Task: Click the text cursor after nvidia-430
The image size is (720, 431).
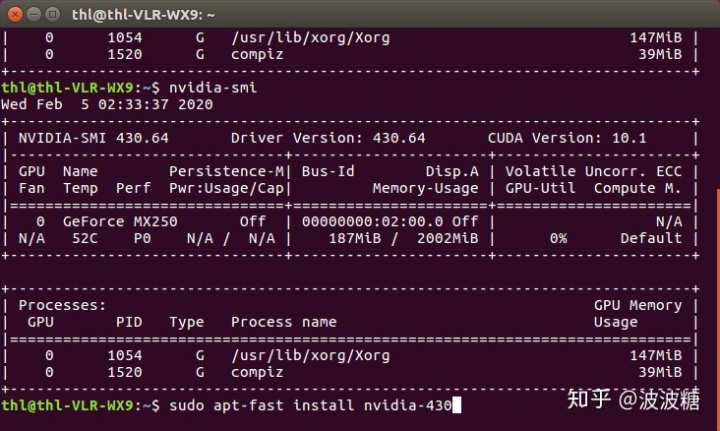Action: (456, 406)
